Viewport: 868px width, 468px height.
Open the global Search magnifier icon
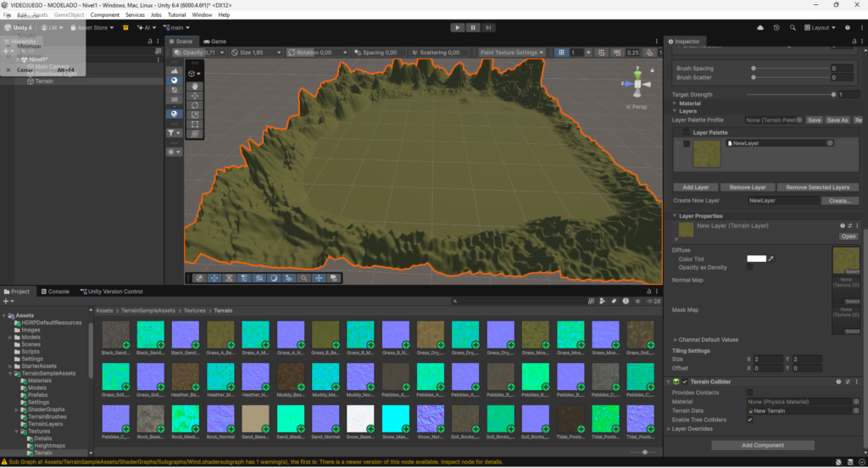793,28
